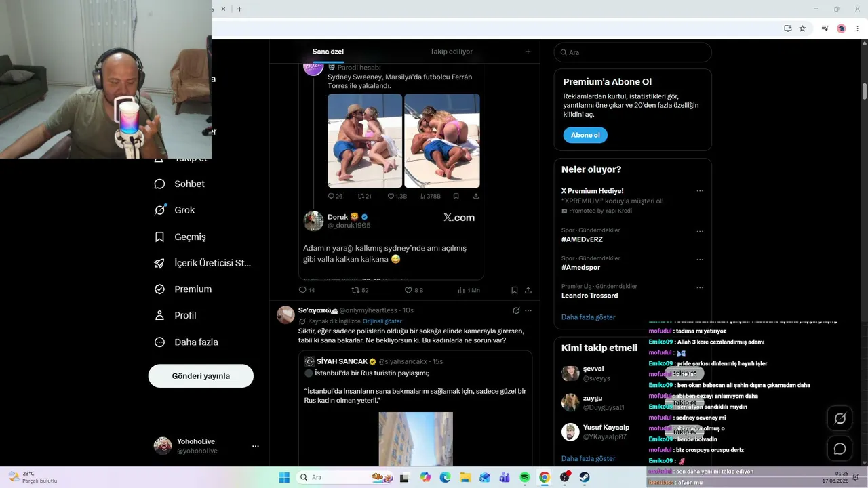The image size is (868, 488).
Task: Like Doruk's post showing 8 B likes
Action: (x=414, y=290)
